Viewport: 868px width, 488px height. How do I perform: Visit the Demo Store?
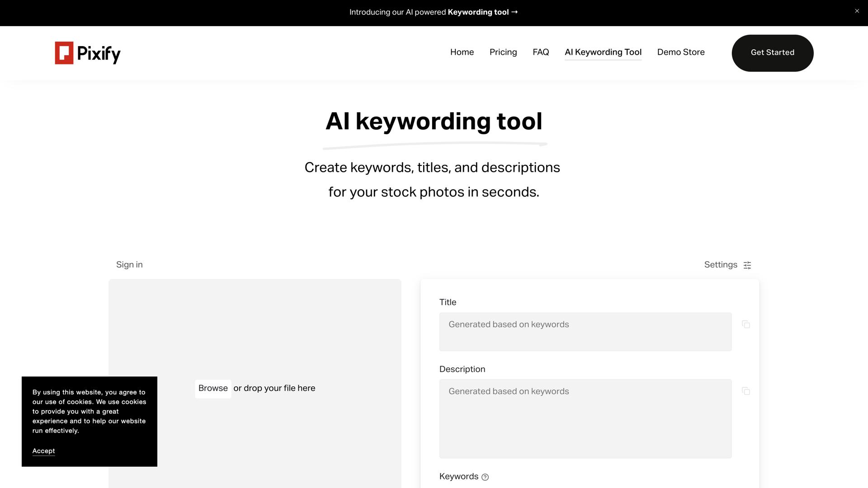[681, 52]
